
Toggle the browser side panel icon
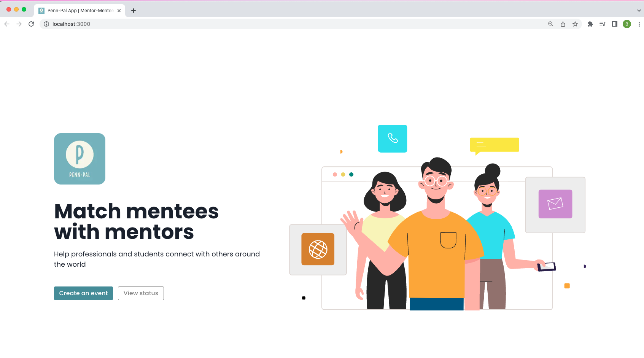(x=614, y=24)
